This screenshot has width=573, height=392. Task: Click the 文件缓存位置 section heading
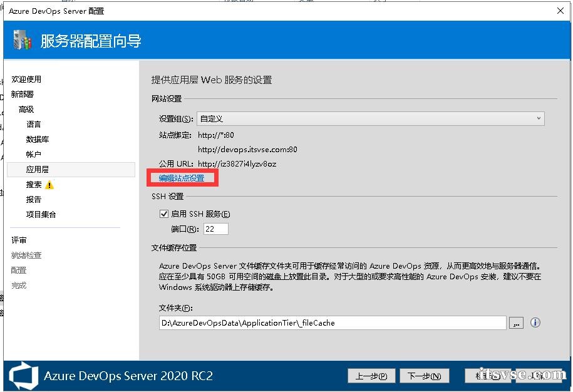tap(174, 248)
